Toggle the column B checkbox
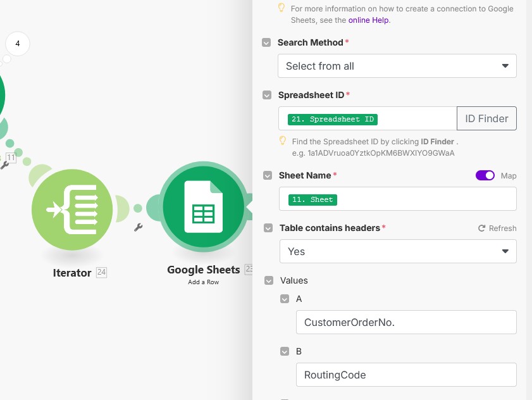The height and width of the screenshot is (400, 532). [285, 351]
